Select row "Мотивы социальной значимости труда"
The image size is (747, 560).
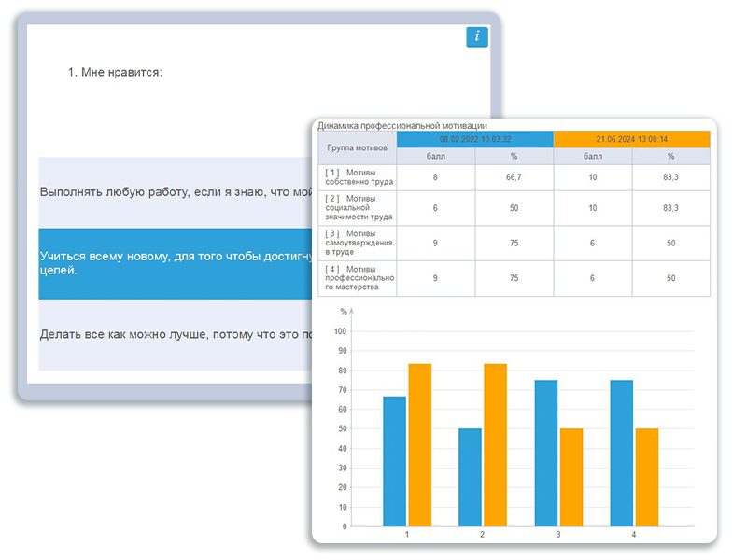[x=358, y=208]
